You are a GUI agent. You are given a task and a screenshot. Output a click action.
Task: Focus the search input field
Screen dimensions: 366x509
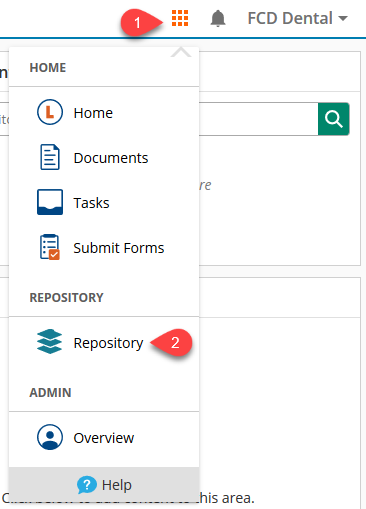click(x=258, y=119)
